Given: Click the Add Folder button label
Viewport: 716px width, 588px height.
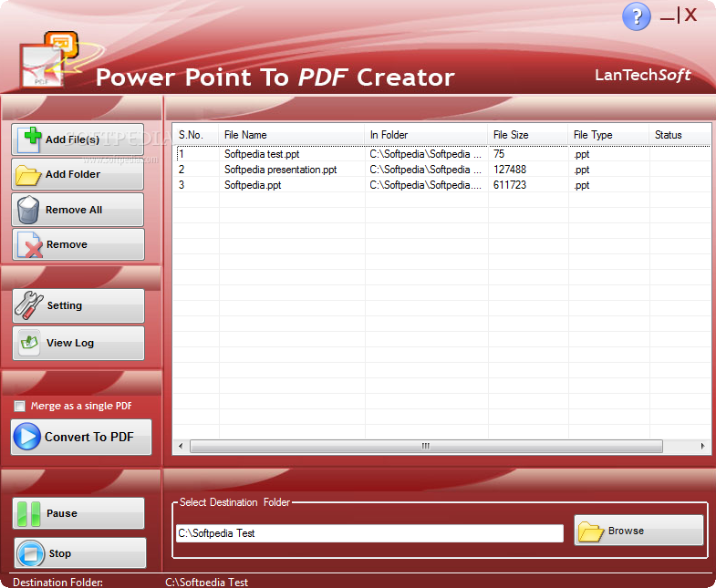Looking at the screenshot, I should pos(73,174).
